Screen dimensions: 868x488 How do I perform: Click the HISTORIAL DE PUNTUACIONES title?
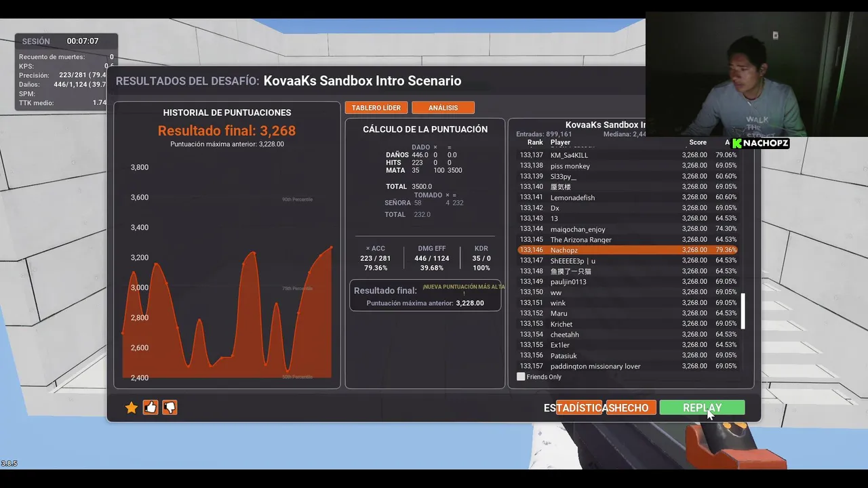227,113
